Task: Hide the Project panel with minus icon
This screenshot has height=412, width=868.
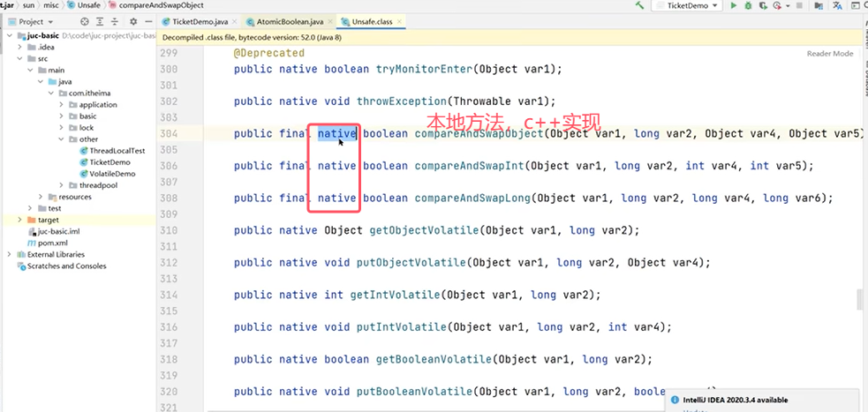Action: point(147,21)
